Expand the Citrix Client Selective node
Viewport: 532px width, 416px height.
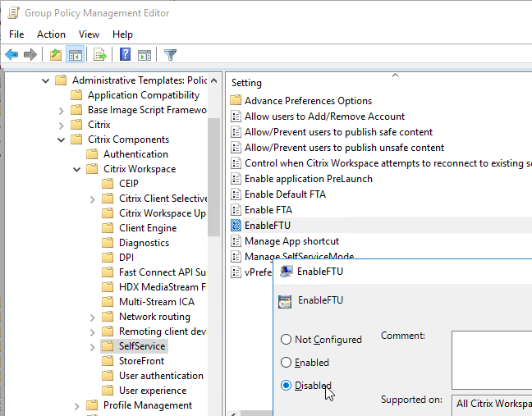92,199
